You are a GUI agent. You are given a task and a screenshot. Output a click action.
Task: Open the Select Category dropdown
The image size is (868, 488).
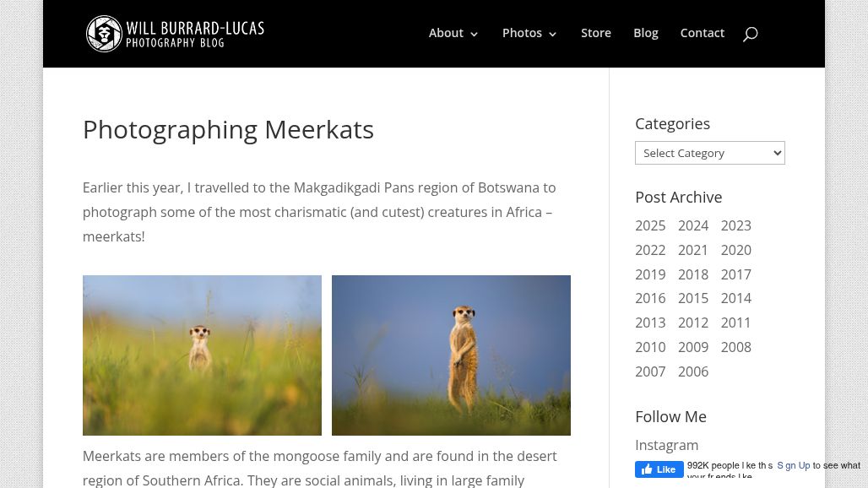tap(709, 153)
